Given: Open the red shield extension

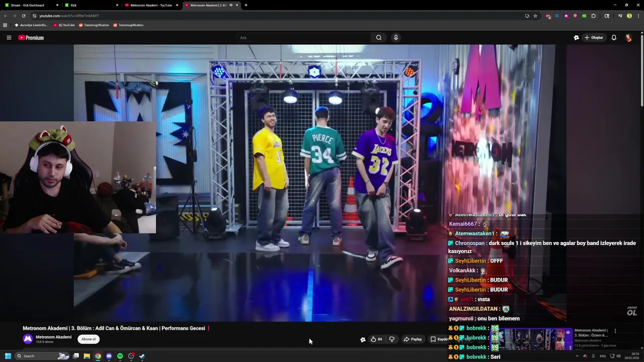Looking at the screenshot, I should tap(575, 16).
